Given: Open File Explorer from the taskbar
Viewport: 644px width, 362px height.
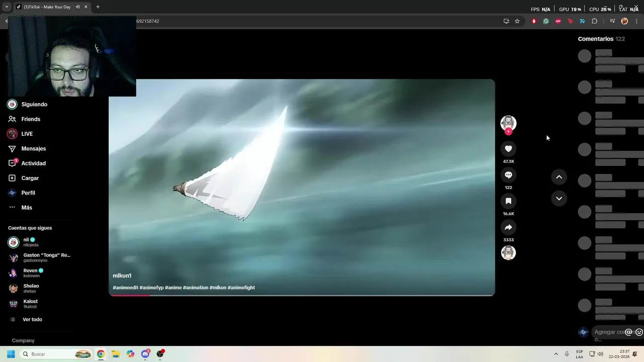Looking at the screenshot, I should click(x=115, y=354).
